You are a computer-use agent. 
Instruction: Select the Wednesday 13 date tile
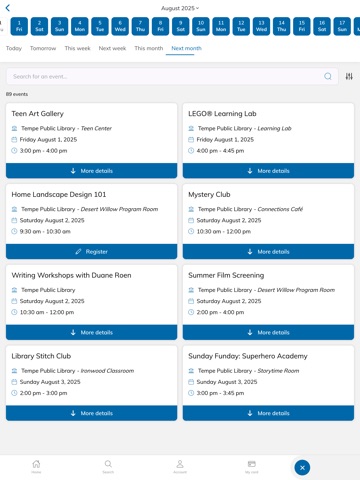pyautogui.click(x=261, y=26)
